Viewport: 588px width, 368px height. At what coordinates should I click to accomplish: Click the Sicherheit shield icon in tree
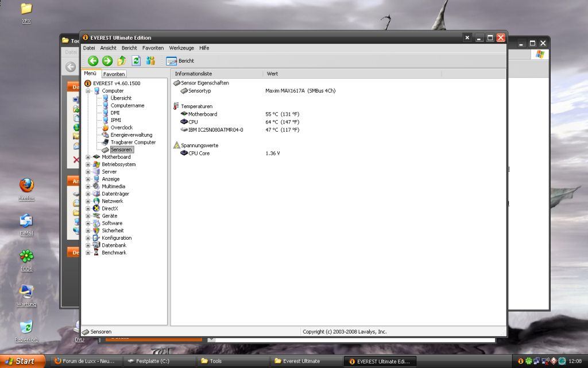96,231
